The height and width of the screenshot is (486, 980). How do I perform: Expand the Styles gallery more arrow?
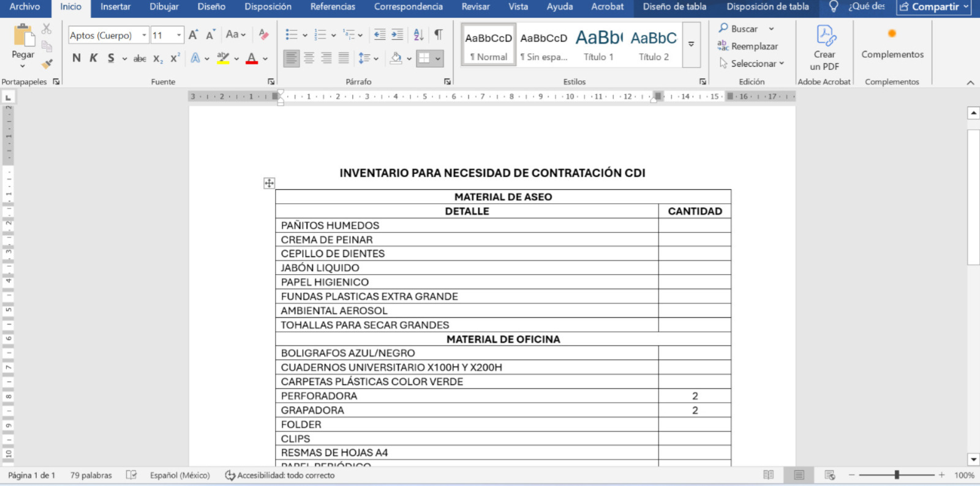[x=691, y=45]
